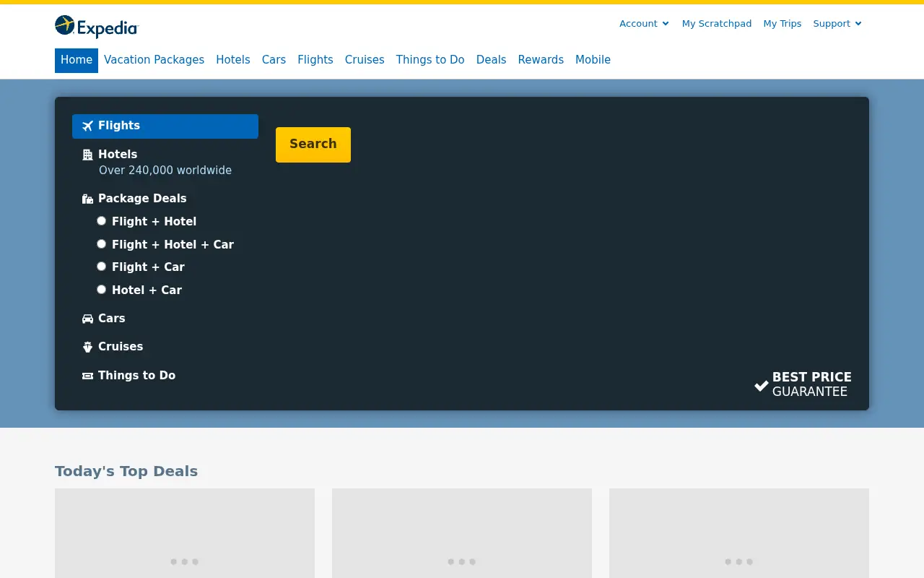This screenshot has width=924, height=578.
Task: Click the yellow Search button
Action: click(313, 144)
